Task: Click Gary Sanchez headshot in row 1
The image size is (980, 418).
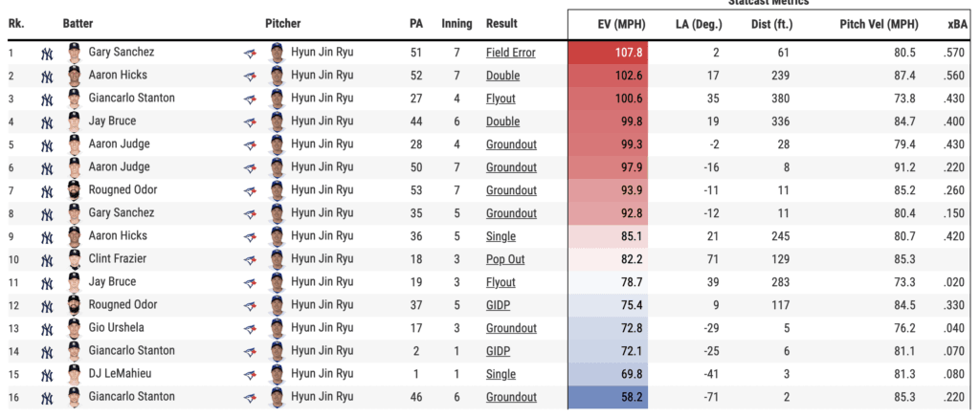Action: click(x=75, y=53)
